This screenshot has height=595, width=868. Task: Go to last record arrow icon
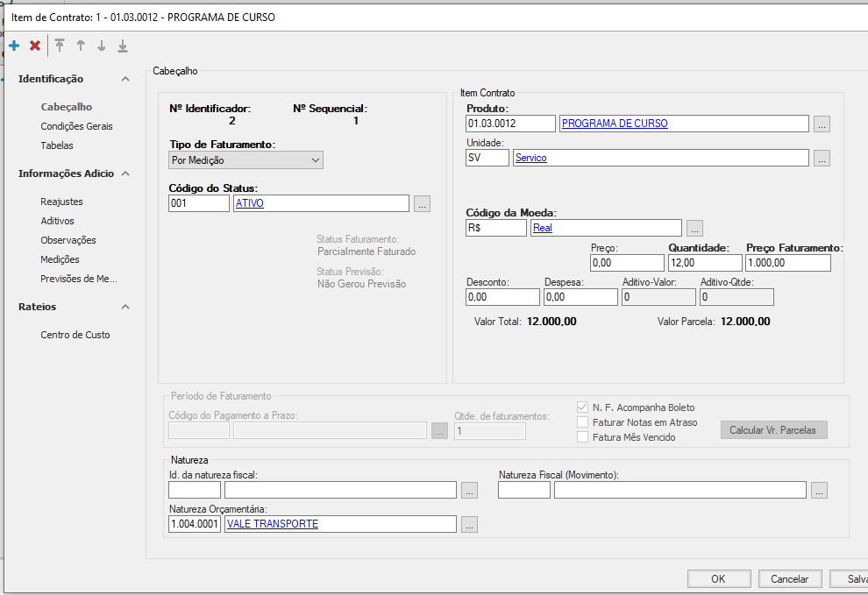click(x=123, y=46)
